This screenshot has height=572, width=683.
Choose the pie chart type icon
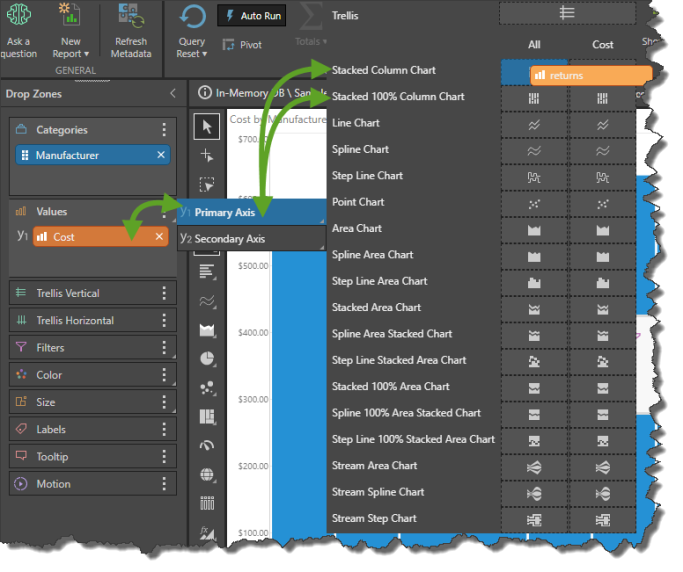click(207, 358)
